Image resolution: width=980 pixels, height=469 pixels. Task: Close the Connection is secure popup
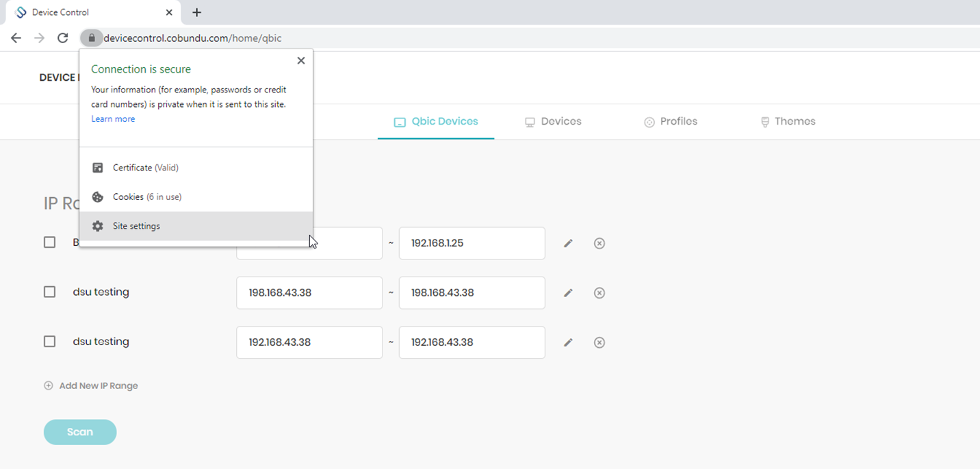[x=301, y=60]
